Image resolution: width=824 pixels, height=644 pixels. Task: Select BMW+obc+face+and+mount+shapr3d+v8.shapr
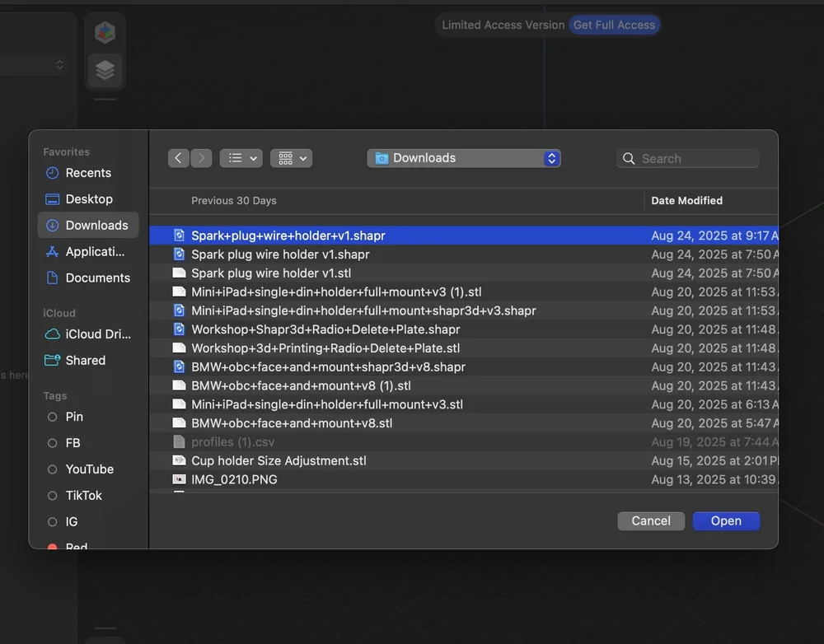[x=463, y=367]
